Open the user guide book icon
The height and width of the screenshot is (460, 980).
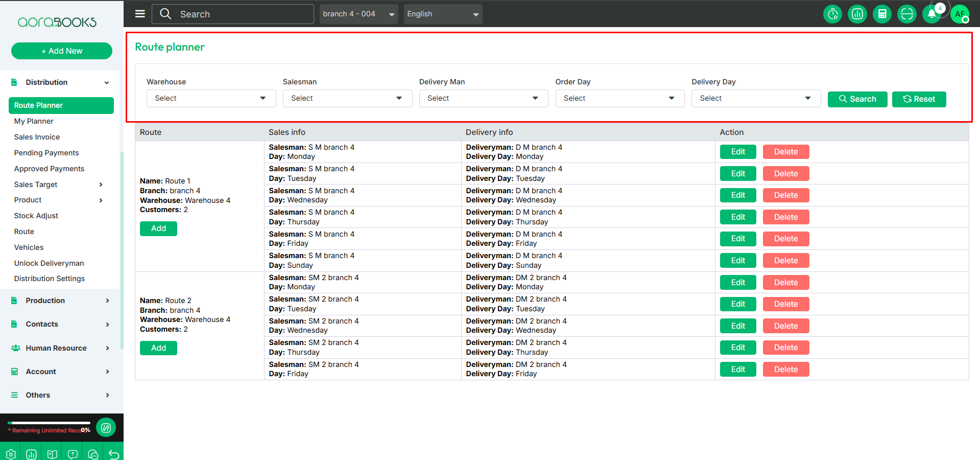(52, 454)
